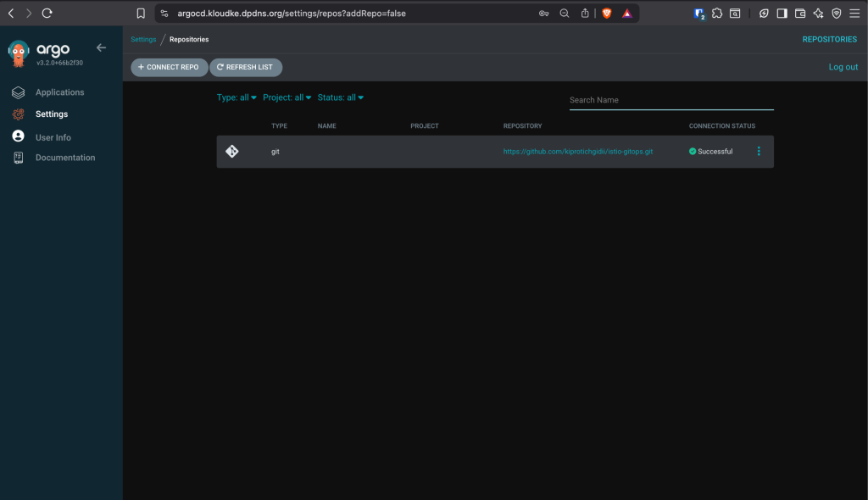Screen dimensions: 868x500
Task: Open the Type: all filter dropdown
Action: pos(236,97)
